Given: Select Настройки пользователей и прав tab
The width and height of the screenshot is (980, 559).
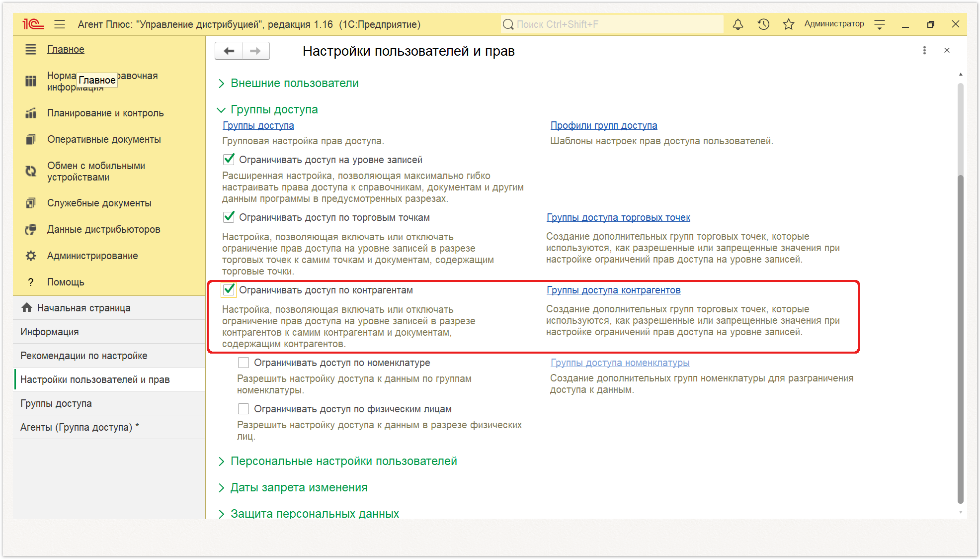Looking at the screenshot, I should click(x=109, y=379).
